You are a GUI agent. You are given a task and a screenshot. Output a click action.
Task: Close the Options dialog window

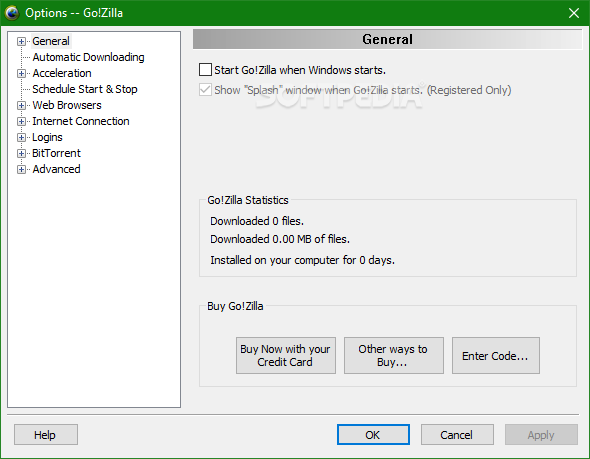tap(574, 13)
